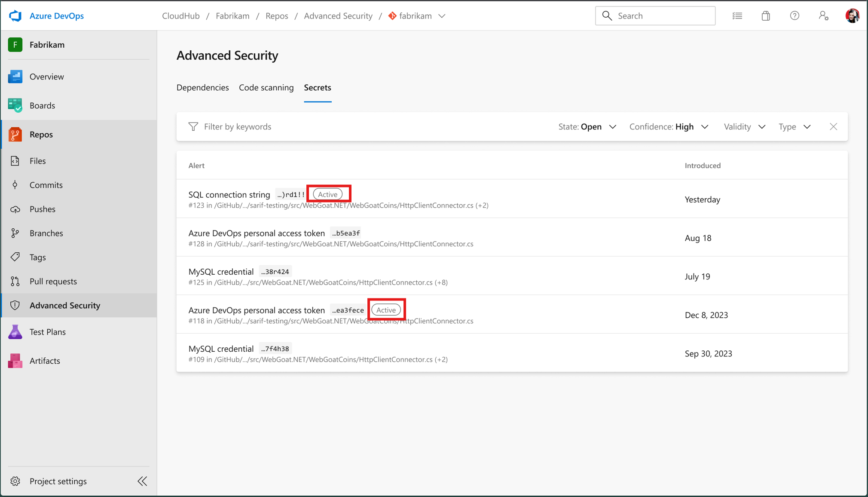Collapse the left navigation sidebar
The width and height of the screenshot is (868, 497).
click(x=142, y=481)
